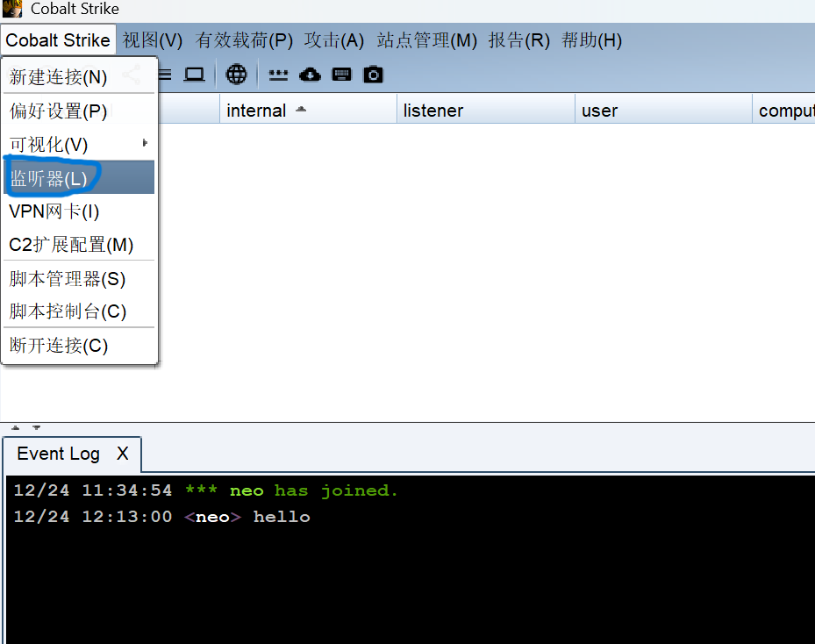Viewport: 815px width, 644px height.
Task: Click the screenshots camera icon
Action: tap(373, 75)
